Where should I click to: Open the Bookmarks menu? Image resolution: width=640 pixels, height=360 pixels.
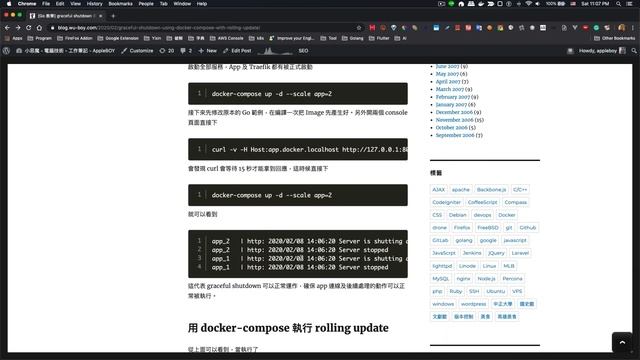[120, 4]
